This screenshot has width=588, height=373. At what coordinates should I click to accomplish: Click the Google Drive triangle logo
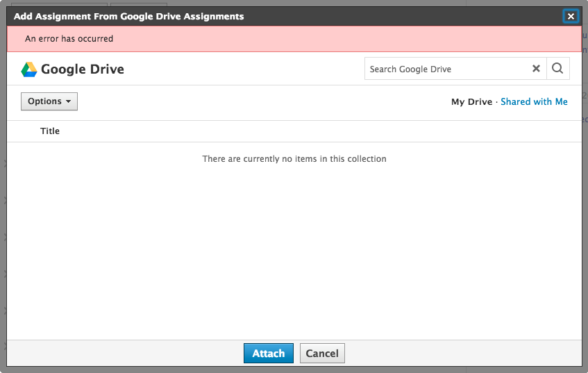29,69
